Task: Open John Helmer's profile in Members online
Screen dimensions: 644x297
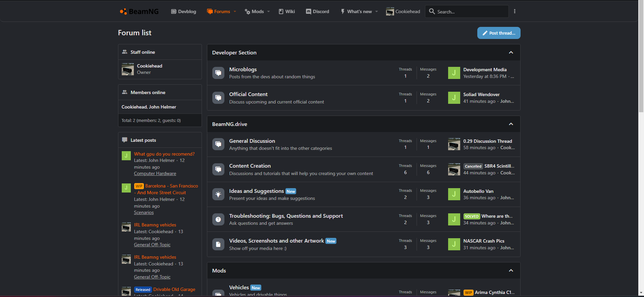Action: 162,107
